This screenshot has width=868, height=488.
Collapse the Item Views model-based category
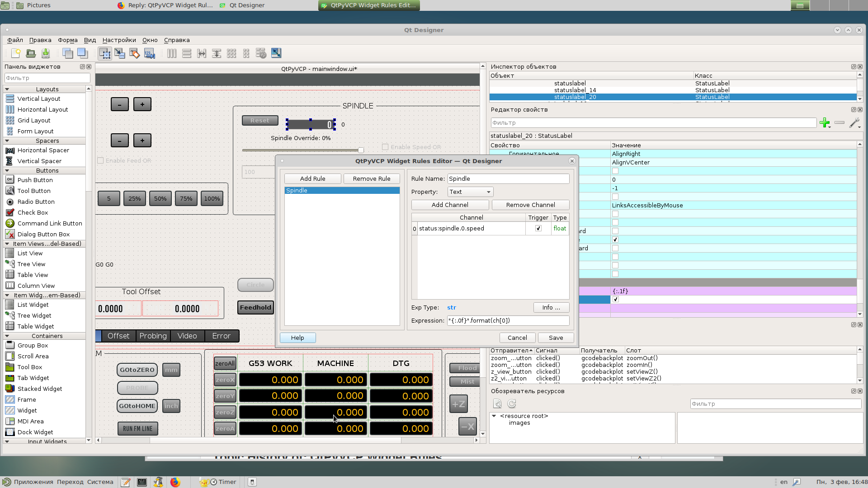click(7, 244)
